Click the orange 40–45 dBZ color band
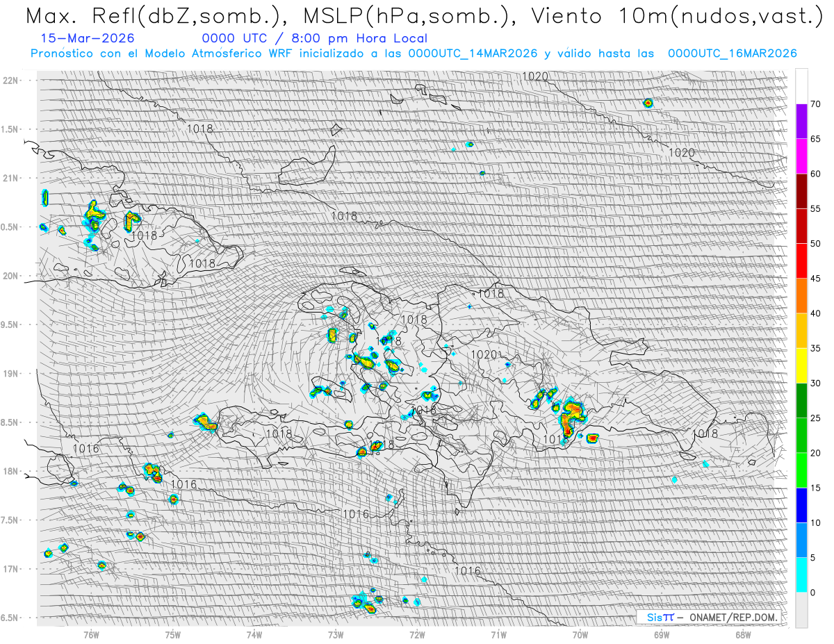Viewport: 834px width, 644px height. click(x=801, y=296)
